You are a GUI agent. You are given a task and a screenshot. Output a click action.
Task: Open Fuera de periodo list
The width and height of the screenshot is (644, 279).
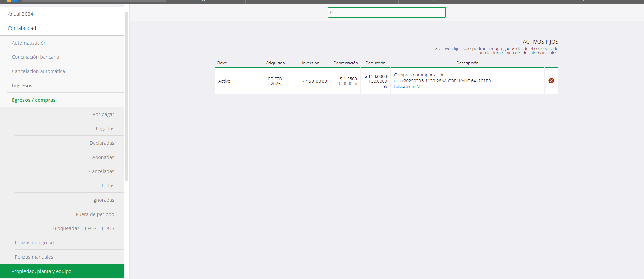(95, 214)
